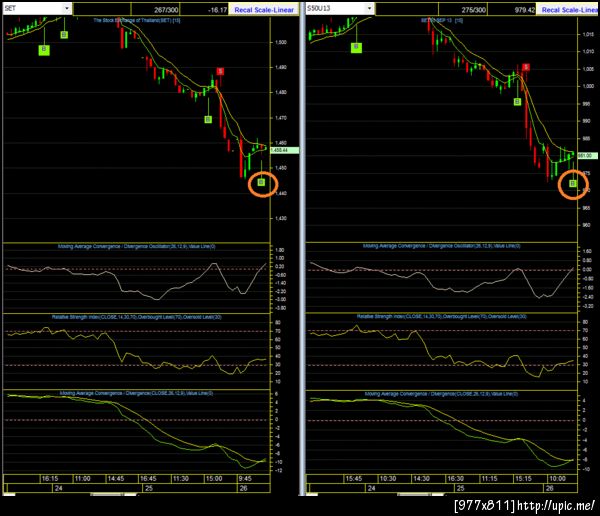
Task: Select second Buy marker near SET chart top-left
Action: pyautogui.click(x=64, y=35)
